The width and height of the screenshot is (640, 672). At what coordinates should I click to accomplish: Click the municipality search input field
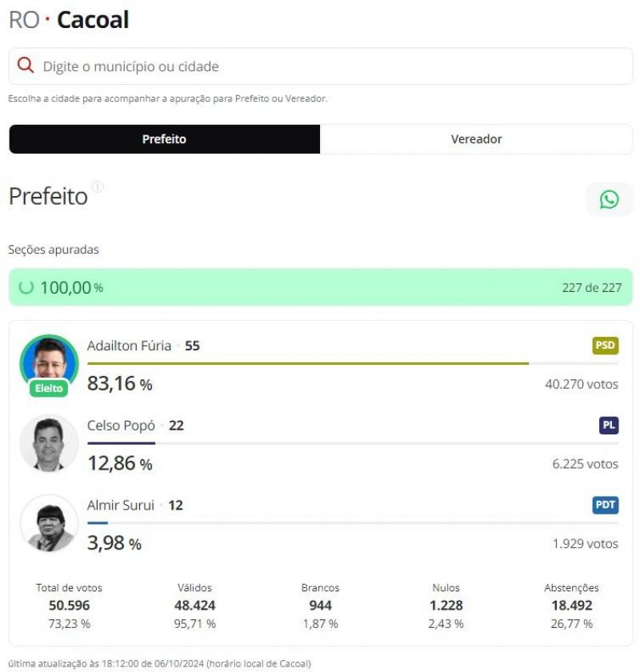(x=320, y=66)
